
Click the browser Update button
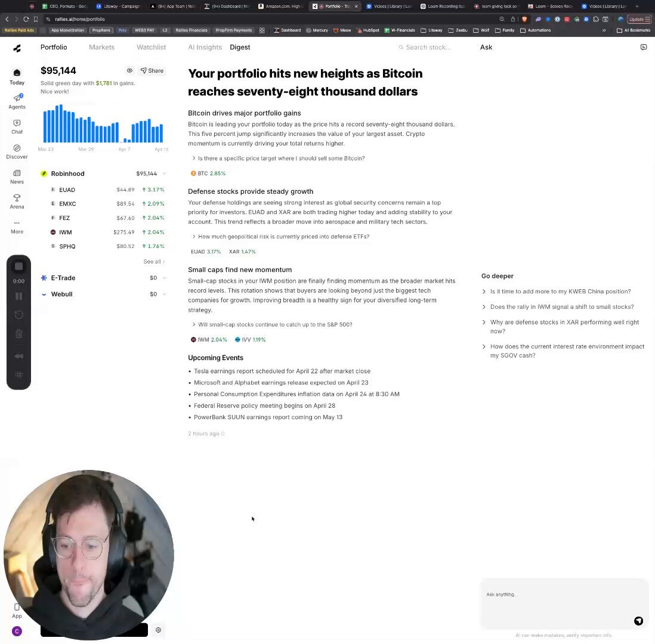coord(639,19)
